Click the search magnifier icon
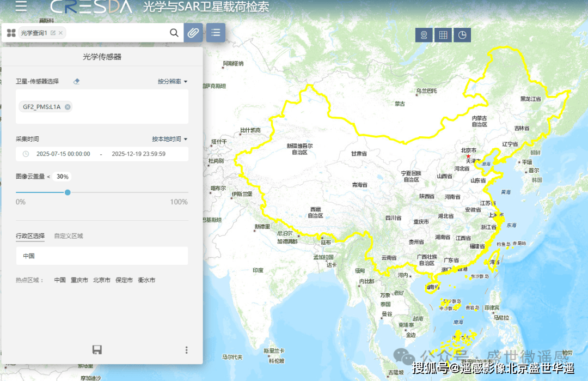588x381 pixels. click(x=174, y=33)
